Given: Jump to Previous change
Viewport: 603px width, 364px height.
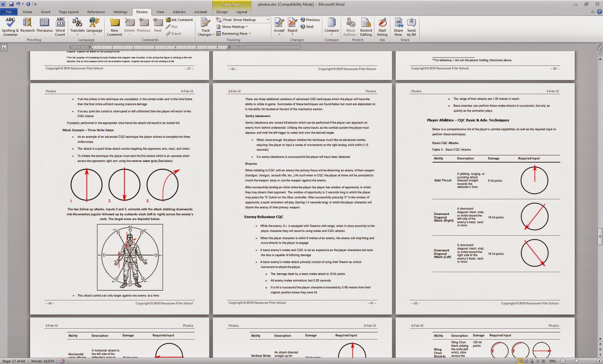Looking at the screenshot, I should click(x=310, y=20).
